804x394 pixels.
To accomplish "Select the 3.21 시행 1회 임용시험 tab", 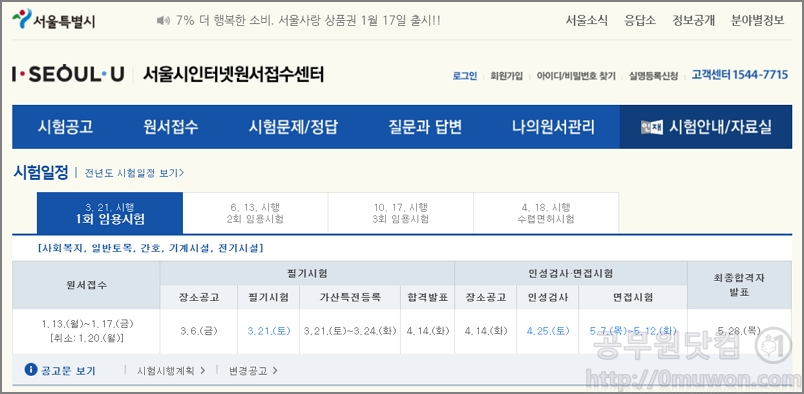I will coord(110,213).
